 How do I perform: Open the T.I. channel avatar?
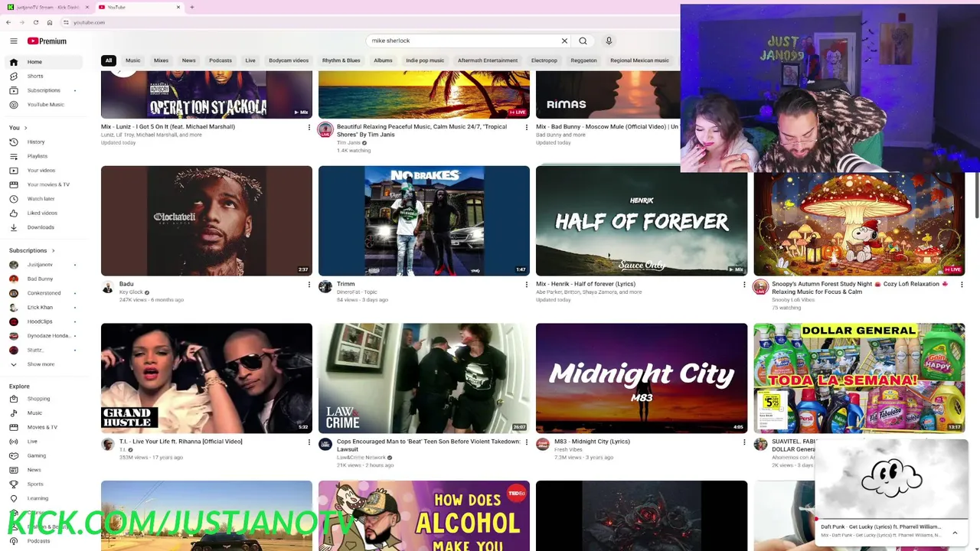(108, 445)
